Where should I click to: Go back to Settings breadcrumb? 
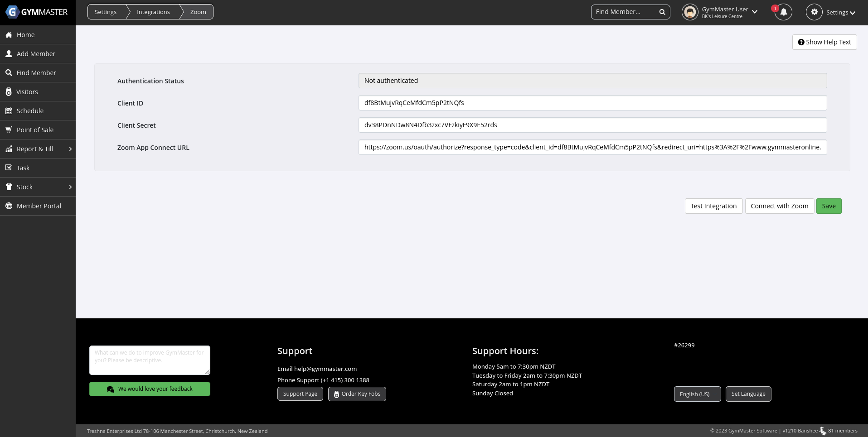(x=106, y=12)
